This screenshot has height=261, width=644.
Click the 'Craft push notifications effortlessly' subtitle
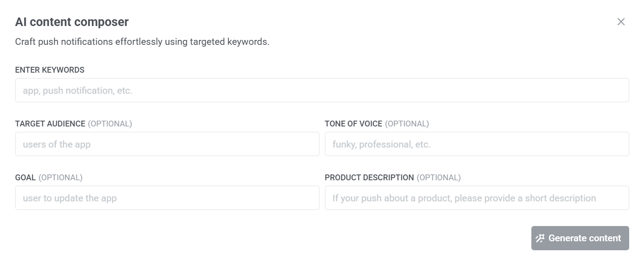pos(142,42)
